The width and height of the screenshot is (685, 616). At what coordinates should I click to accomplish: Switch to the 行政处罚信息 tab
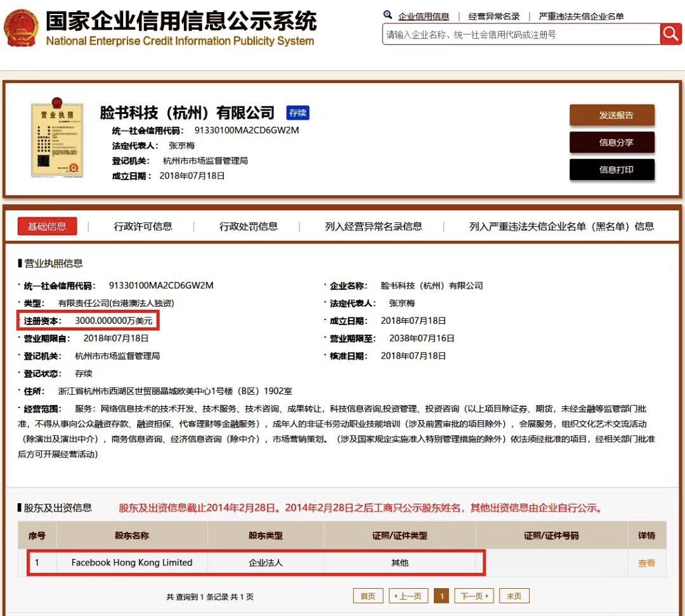click(x=248, y=226)
